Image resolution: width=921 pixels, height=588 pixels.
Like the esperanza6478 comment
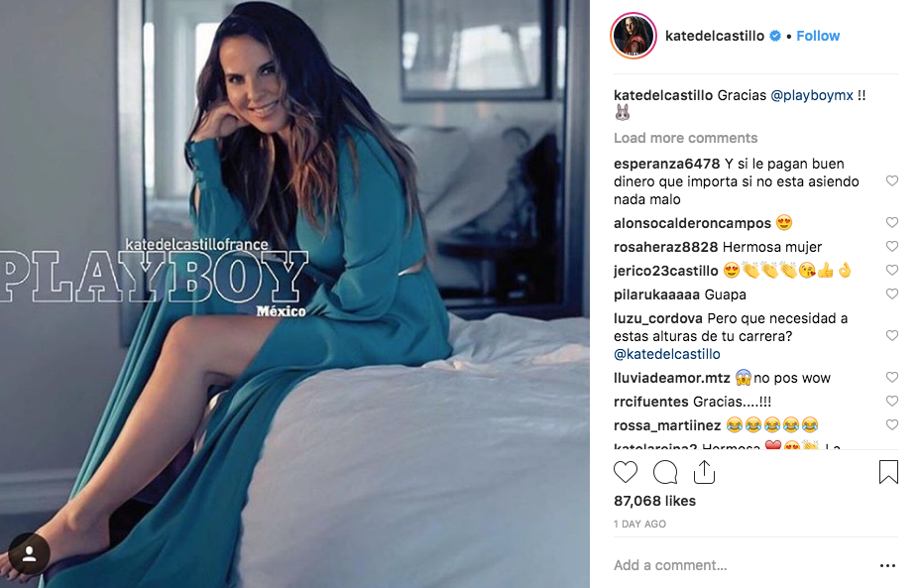pyautogui.click(x=891, y=180)
